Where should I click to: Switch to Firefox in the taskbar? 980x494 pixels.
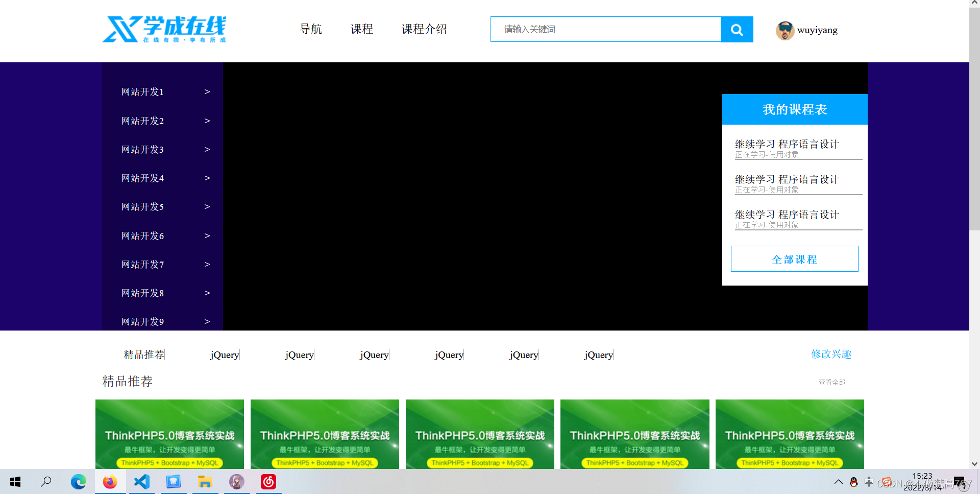[110, 482]
